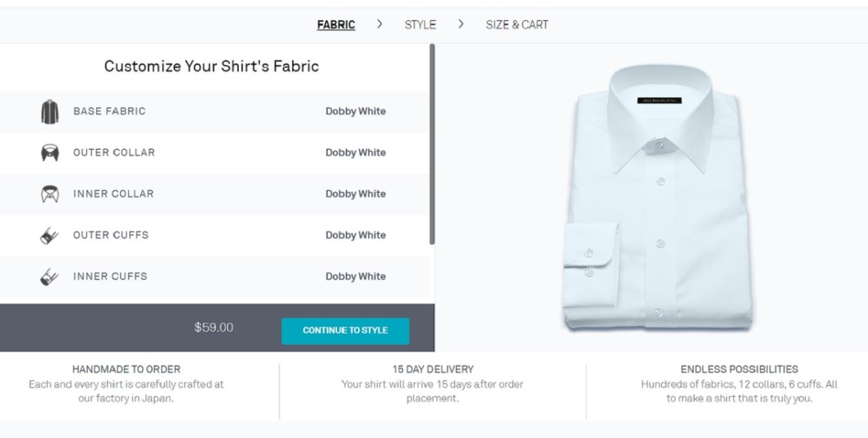The height and width of the screenshot is (438, 868).
Task: Click the inner collar icon
Action: pyautogui.click(x=49, y=194)
